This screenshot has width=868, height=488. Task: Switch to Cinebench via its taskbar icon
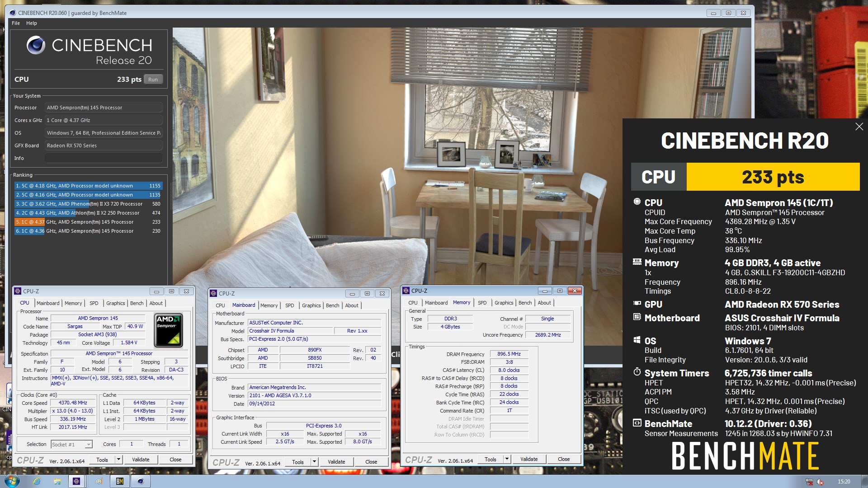click(x=141, y=481)
